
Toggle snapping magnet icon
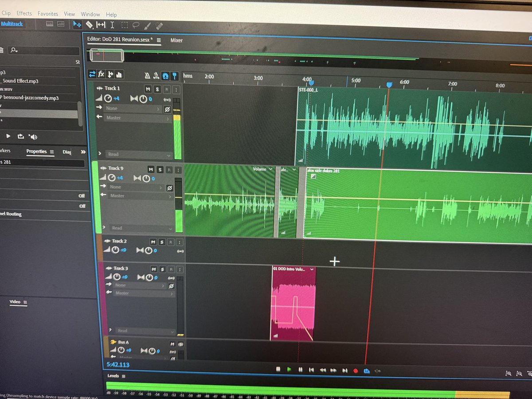(x=165, y=76)
